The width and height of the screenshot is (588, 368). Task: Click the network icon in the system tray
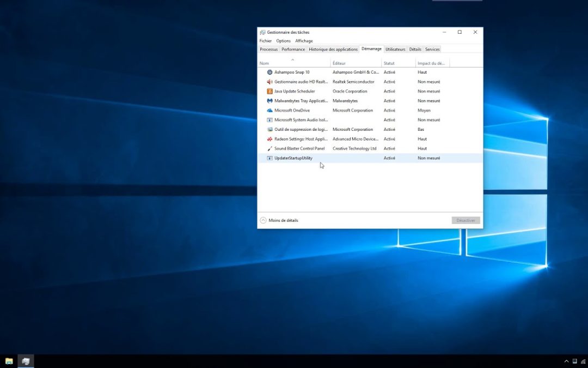click(x=582, y=361)
